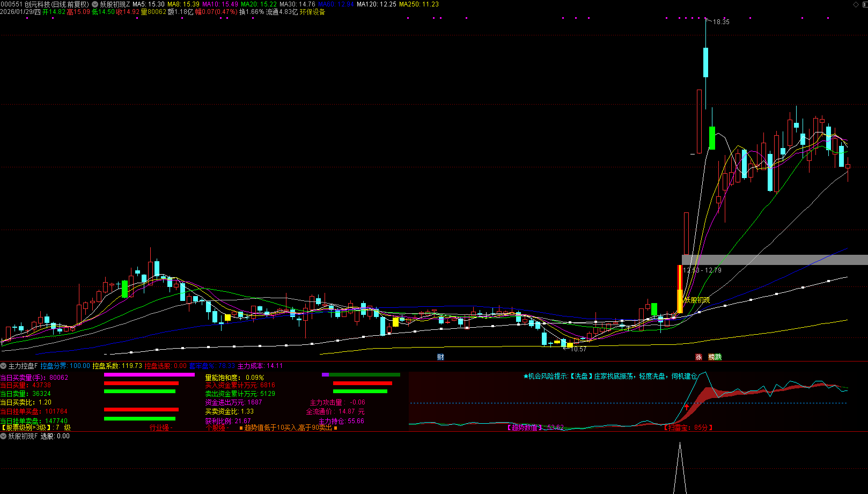The height and width of the screenshot is (494, 868).
Task: Click the 10.57 low price label
Action: pyautogui.click(x=578, y=349)
